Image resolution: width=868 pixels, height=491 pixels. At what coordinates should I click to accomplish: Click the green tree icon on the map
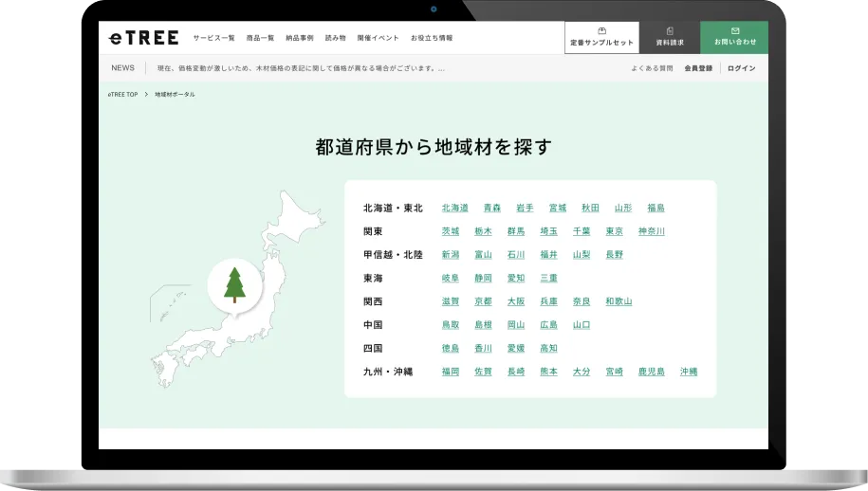click(x=233, y=284)
